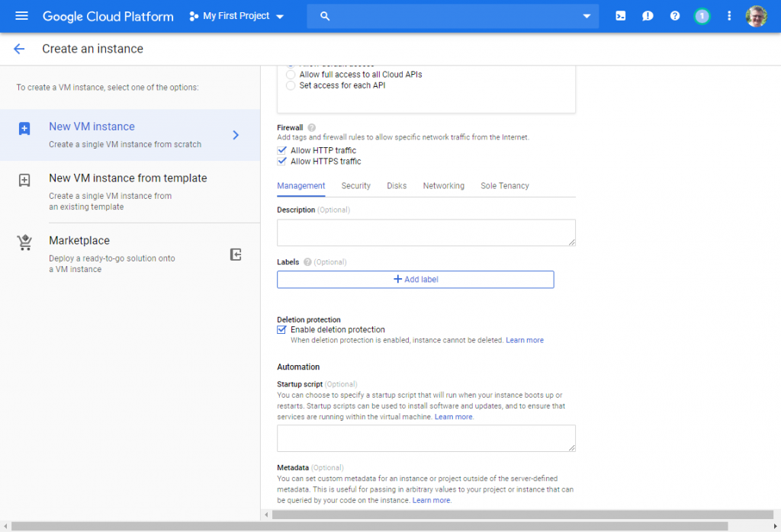Click the Automation section heading
Image resolution: width=781 pixels, height=532 pixels.
(298, 367)
